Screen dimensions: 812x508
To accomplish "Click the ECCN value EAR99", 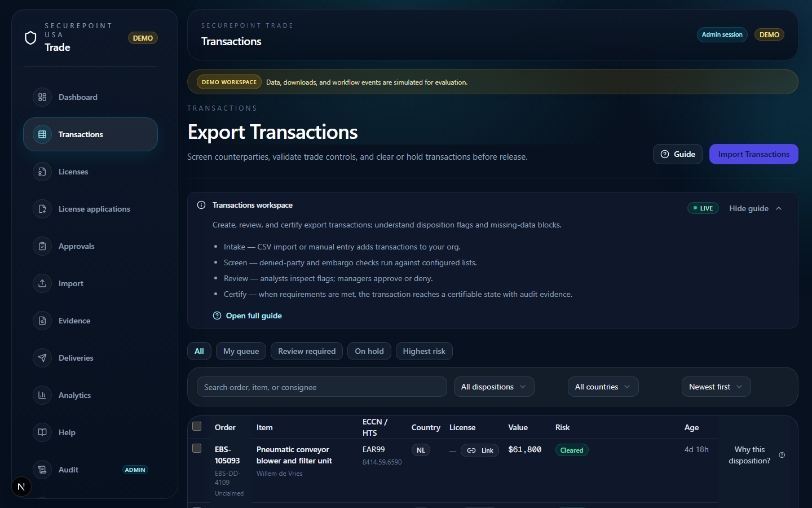I will [374, 449].
